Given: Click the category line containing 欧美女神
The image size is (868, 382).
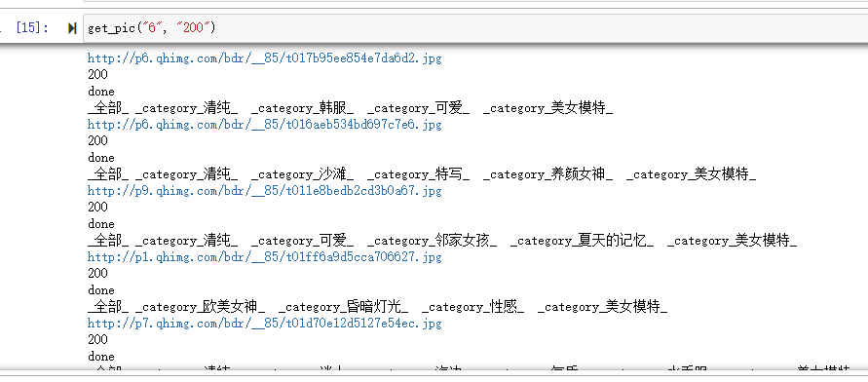Looking at the screenshot, I should 378,307.
